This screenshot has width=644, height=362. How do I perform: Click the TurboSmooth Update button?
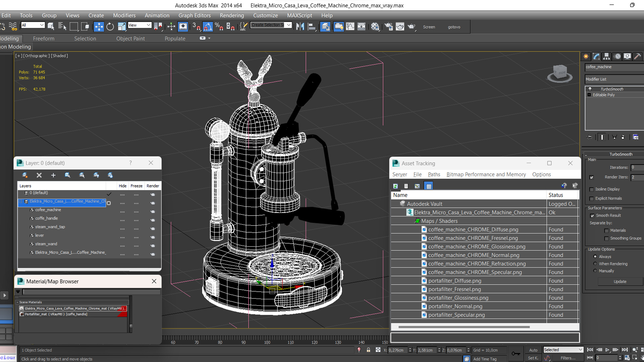click(x=620, y=282)
